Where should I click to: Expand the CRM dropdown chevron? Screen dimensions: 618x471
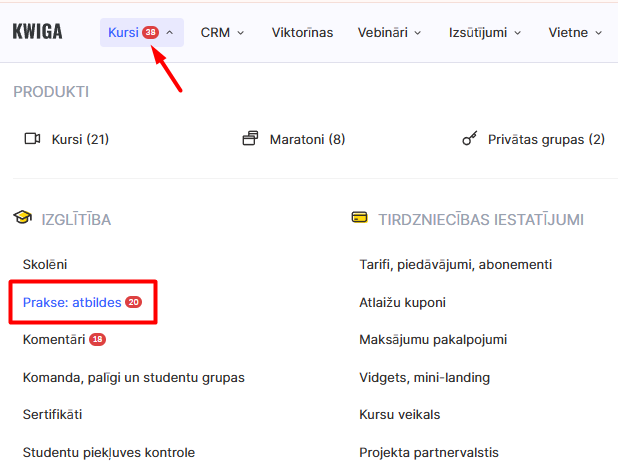[240, 33]
